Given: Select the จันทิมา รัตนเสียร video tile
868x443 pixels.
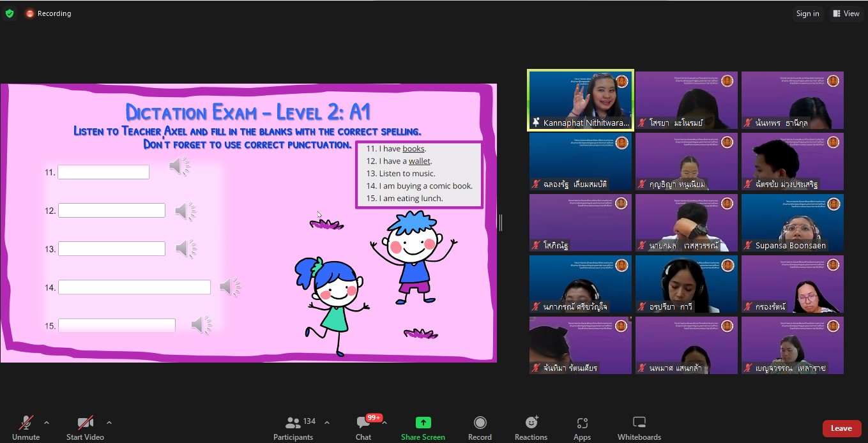Looking at the screenshot, I should tap(580, 345).
